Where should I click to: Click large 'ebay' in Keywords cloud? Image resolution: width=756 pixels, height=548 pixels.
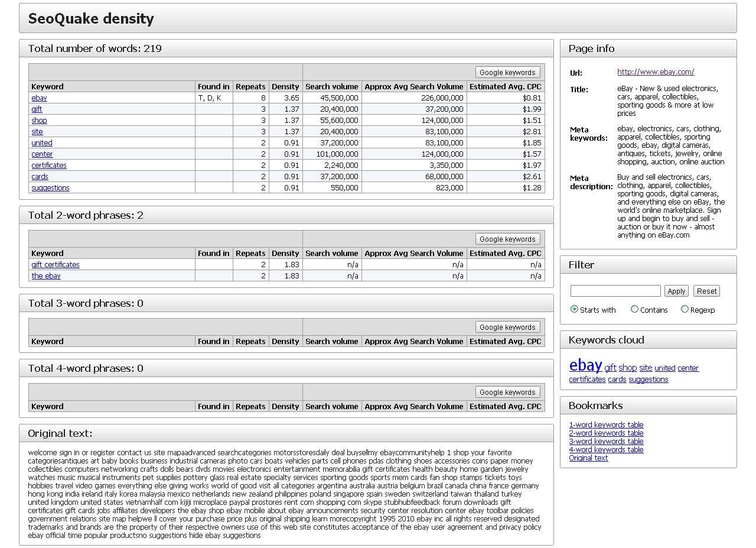pos(585,365)
